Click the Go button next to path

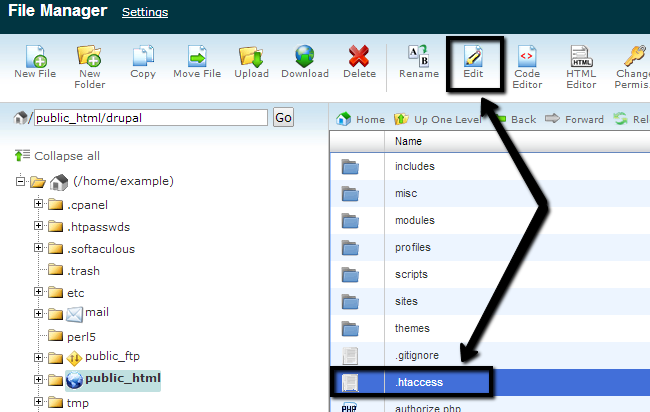tap(284, 118)
